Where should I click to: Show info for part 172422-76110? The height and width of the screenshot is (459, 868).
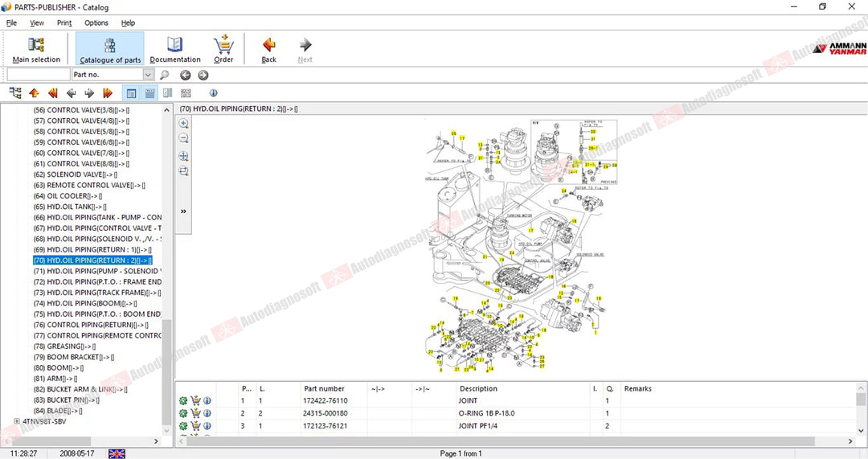point(207,400)
